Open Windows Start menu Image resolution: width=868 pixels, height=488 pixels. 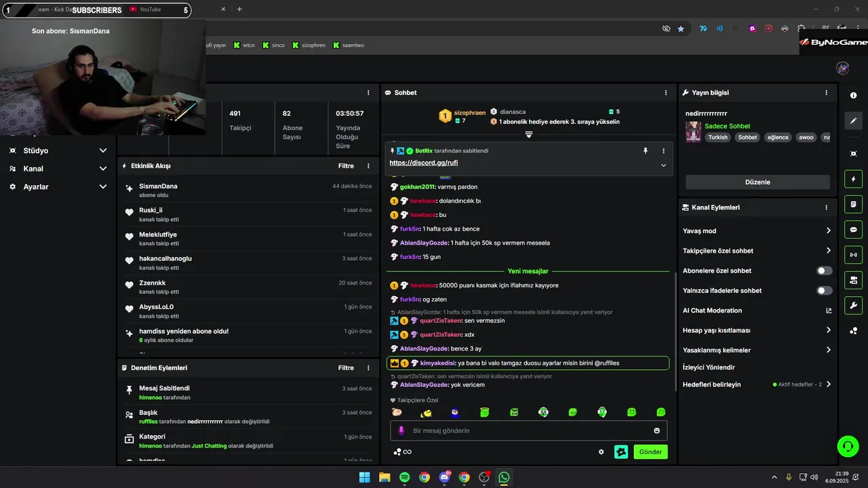tap(364, 477)
